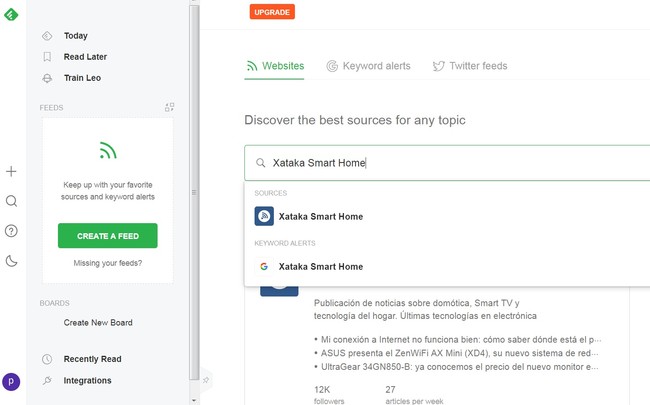Open the purple profile avatar
The width and height of the screenshot is (650, 405).
pos(11,381)
